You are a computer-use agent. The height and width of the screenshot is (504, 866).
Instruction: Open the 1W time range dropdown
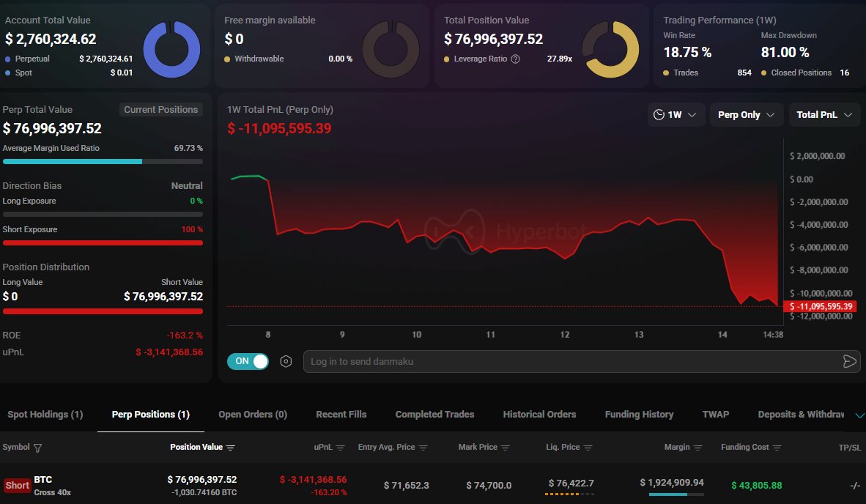676,115
